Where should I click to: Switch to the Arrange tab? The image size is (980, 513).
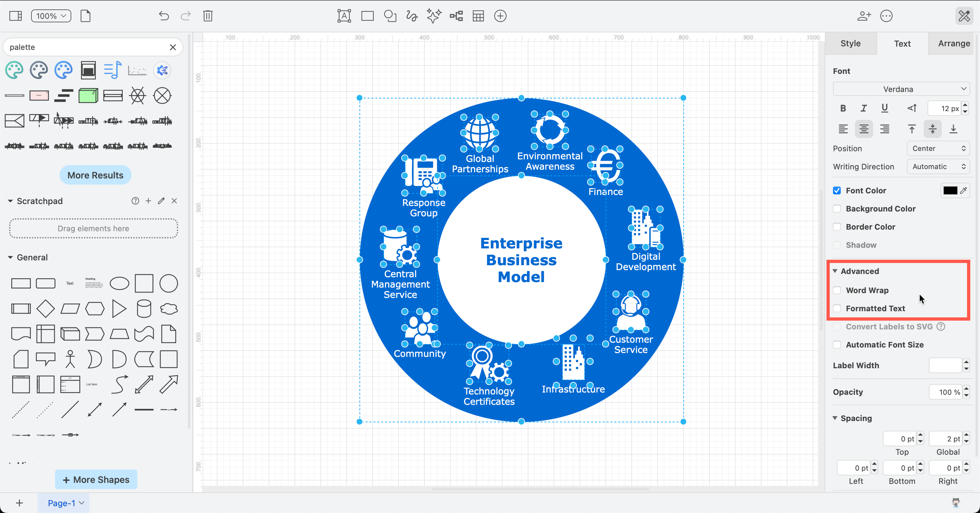[x=954, y=43]
